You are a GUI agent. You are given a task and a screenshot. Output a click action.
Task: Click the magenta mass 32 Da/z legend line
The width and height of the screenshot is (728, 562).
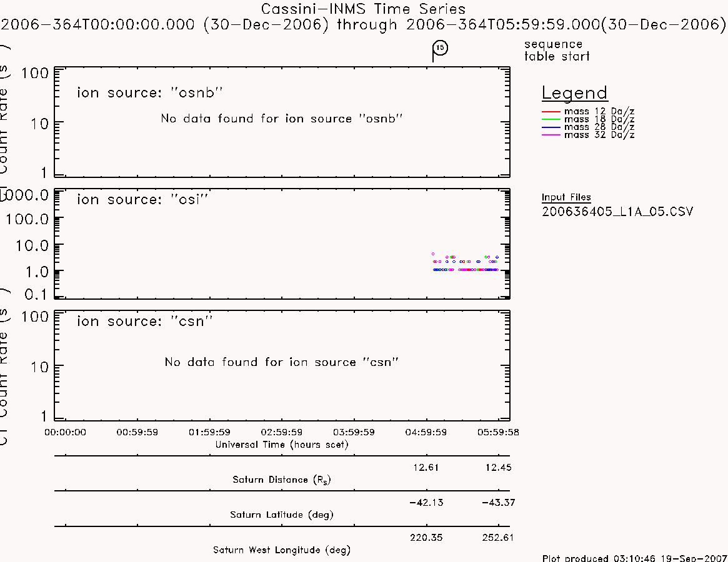(x=552, y=135)
